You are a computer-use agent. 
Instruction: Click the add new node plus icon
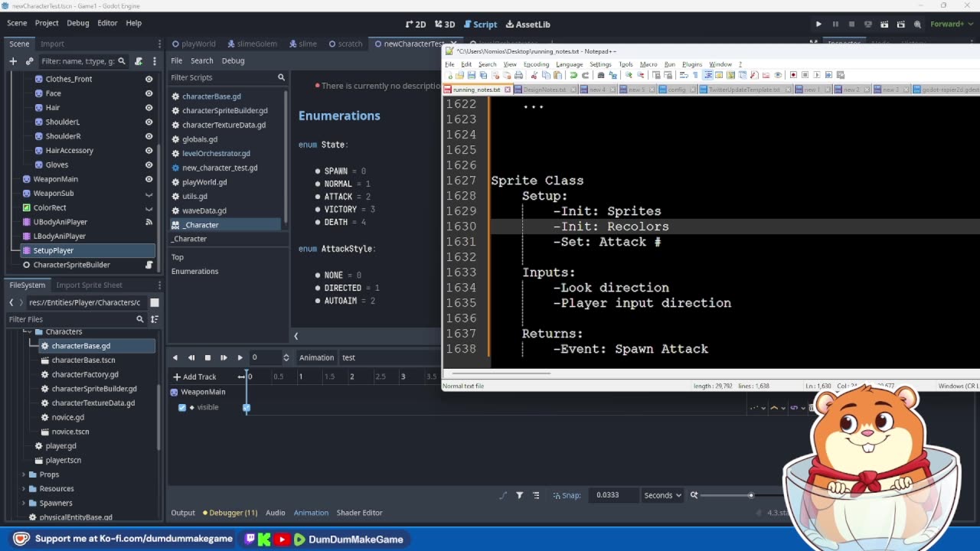click(x=13, y=61)
